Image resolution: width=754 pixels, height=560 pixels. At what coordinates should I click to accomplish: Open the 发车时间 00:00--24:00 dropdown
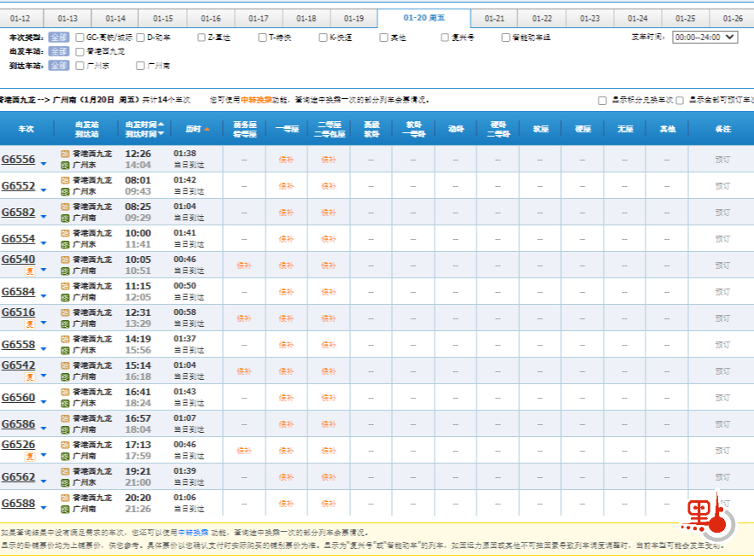coord(705,37)
